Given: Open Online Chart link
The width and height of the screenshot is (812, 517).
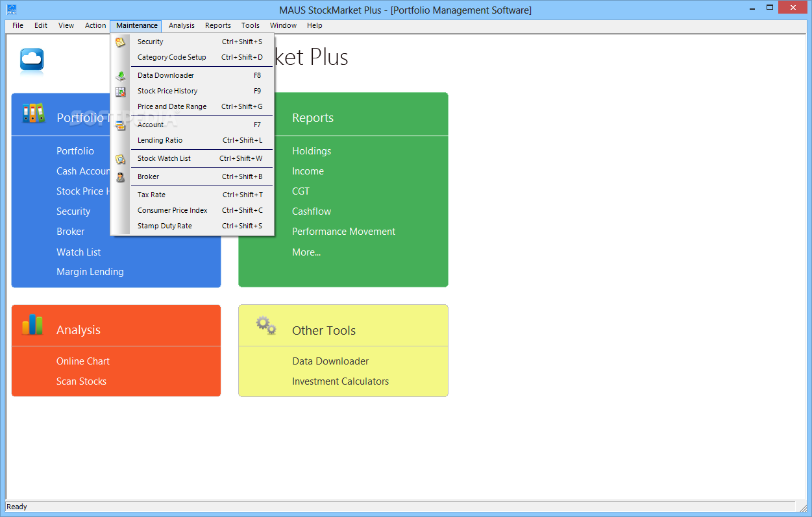Looking at the screenshot, I should (x=83, y=361).
